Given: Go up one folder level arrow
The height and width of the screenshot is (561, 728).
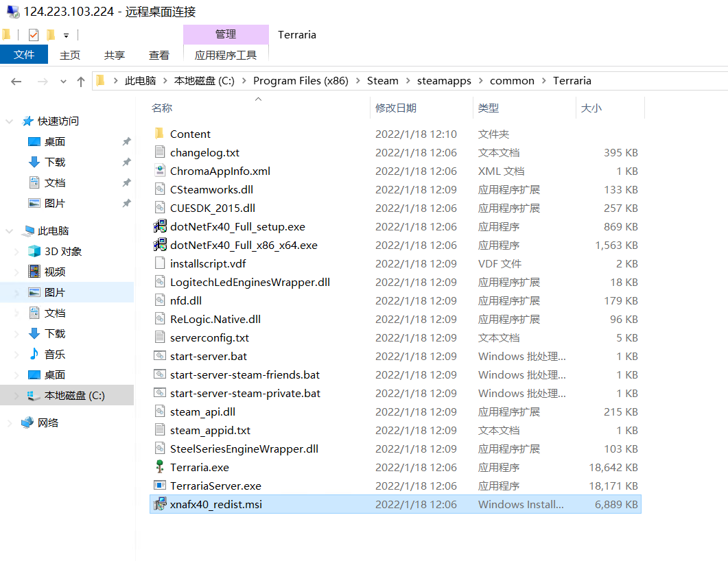Looking at the screenshot, I should [x=81, y=82].
